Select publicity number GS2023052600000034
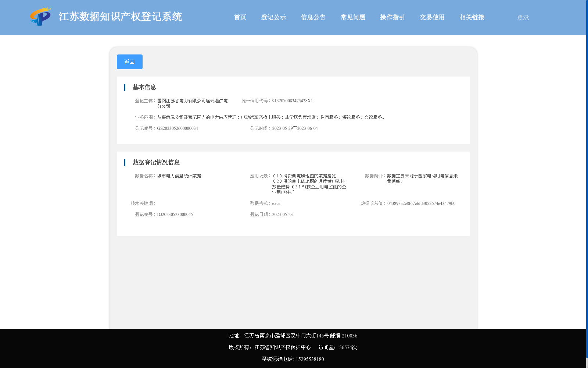This screenshot has width=588, height=368. (178, 128)
